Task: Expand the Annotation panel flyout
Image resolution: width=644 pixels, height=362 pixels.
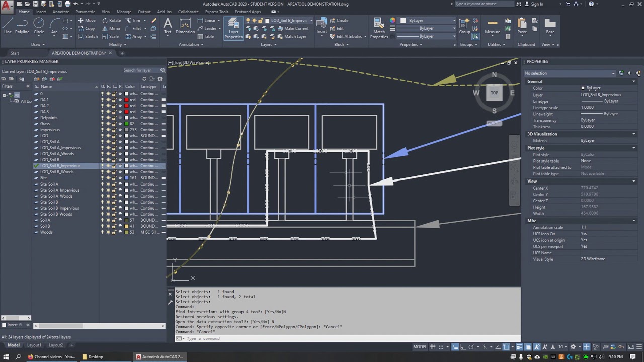Action: tap(191, 44)
